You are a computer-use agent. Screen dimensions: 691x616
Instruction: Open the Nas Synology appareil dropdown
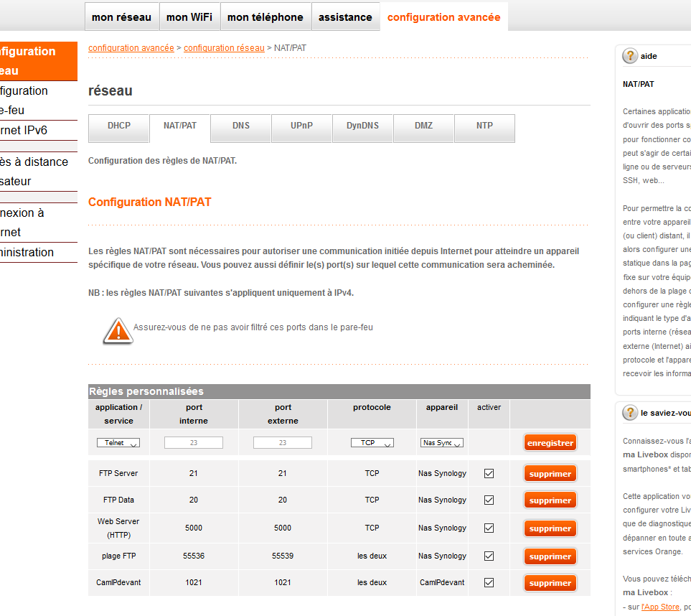[x=441, y=443]
